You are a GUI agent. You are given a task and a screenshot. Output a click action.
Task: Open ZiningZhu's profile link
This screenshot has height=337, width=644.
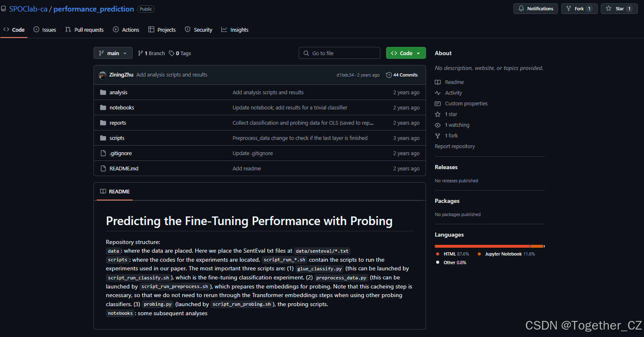121,74
